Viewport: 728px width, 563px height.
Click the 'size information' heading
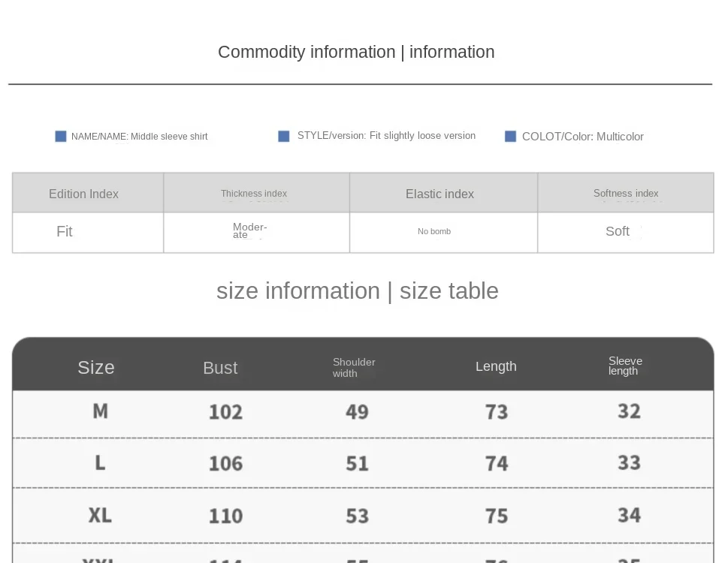[x=357, y=291]
